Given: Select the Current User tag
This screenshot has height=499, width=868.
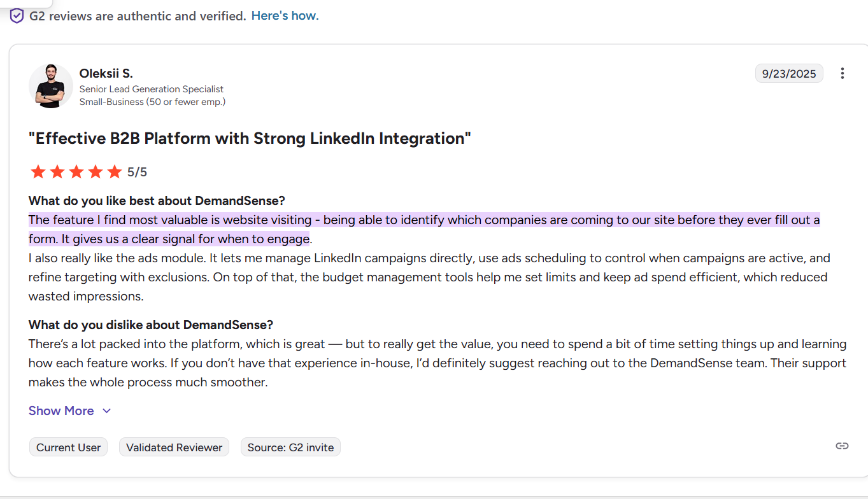Looking at the screenshot, I should pyautogui.click(x=68, y=447).
